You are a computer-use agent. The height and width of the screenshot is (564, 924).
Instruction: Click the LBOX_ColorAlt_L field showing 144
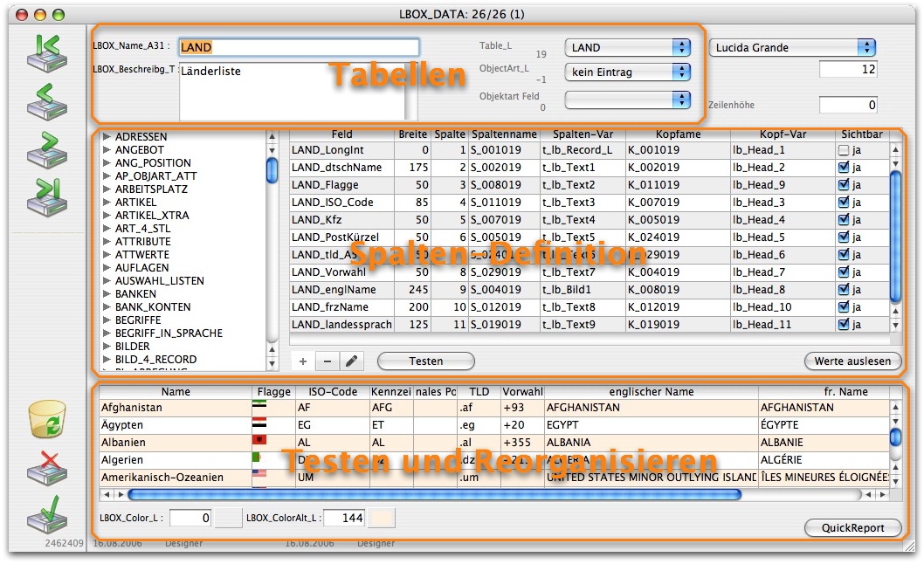pos(345,518)
